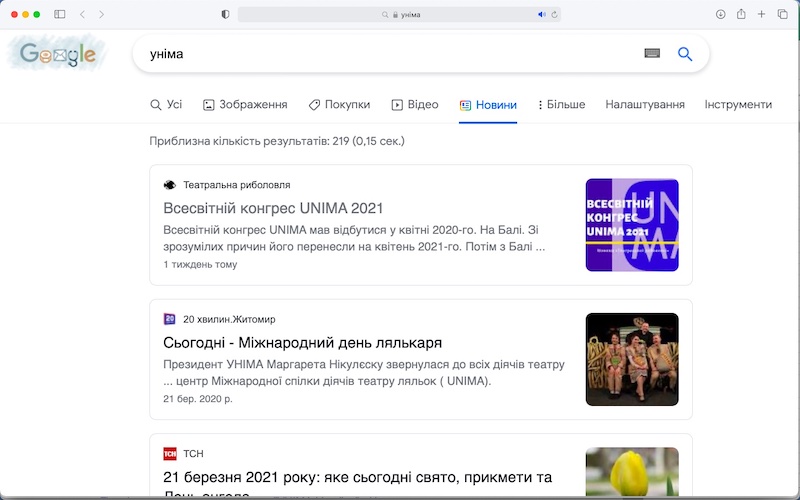Select the Новини tab
Screen dimensions: 800x500
click(488, 105)
